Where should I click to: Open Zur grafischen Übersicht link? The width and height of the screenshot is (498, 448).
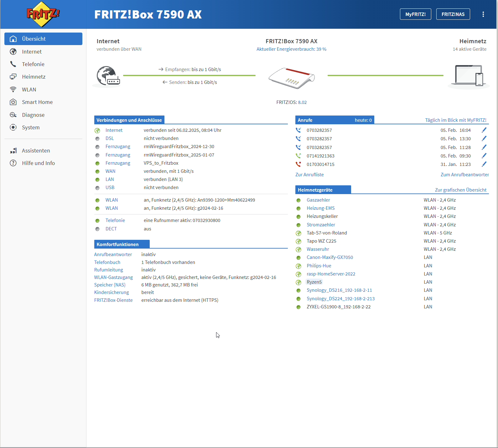[x=461, y=190]
